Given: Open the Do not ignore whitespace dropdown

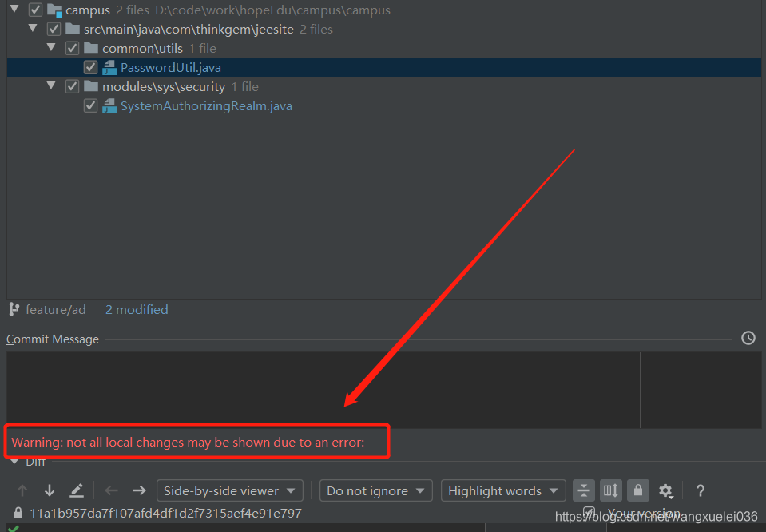Looking at the screenshot, I should [x=375, y=490].
